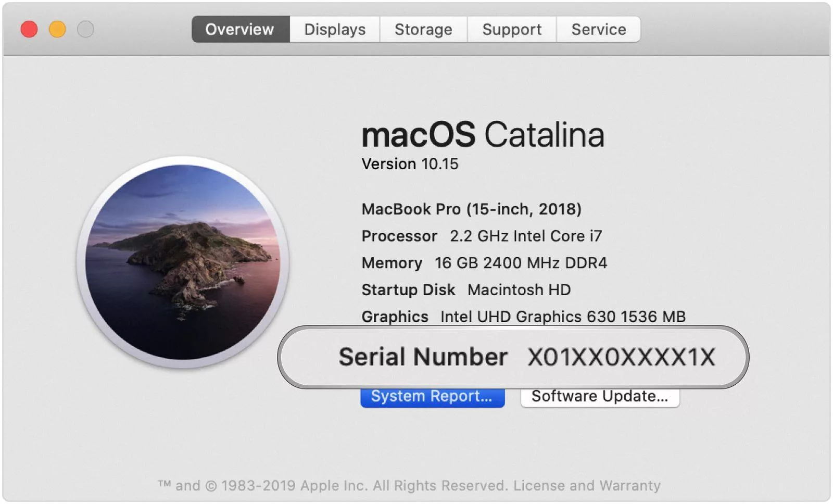Launch Software Update

(600, 396)
